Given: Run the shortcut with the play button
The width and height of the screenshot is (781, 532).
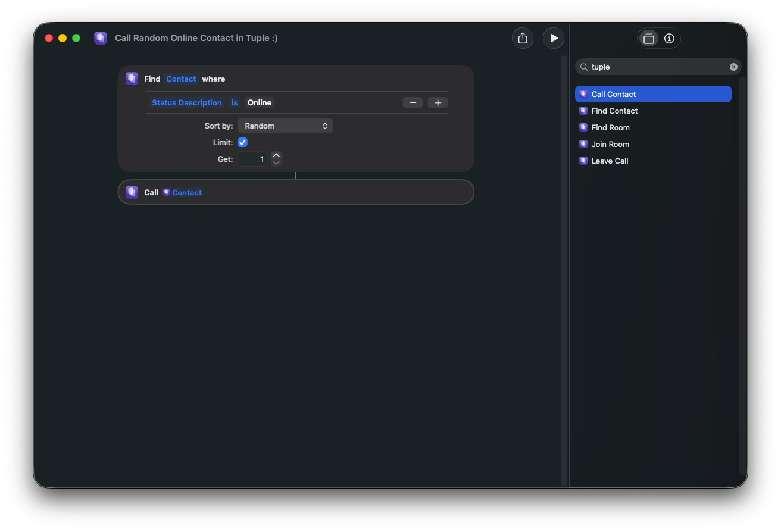Looking at the screenshot, I should click(554, 38).
